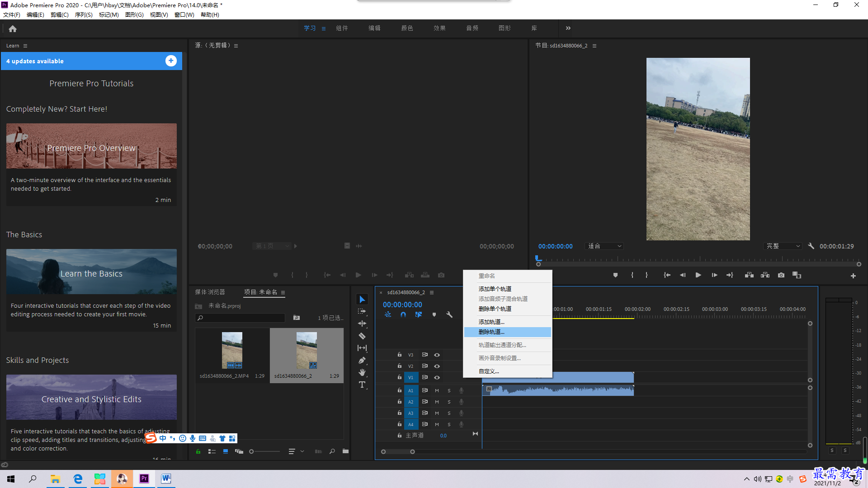Click Export Frame camera icon in program monitor
Screen dimensions: 868x488
click(781, 275)
